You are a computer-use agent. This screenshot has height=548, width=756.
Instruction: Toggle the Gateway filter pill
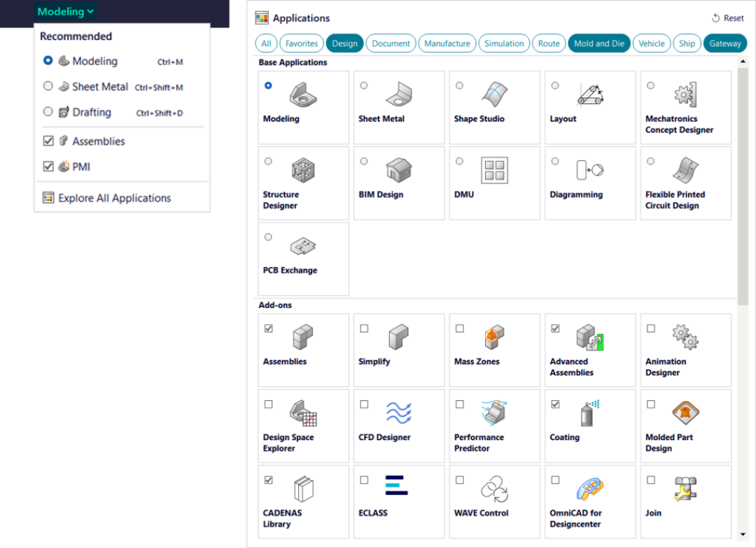click(x=724, y=43)
